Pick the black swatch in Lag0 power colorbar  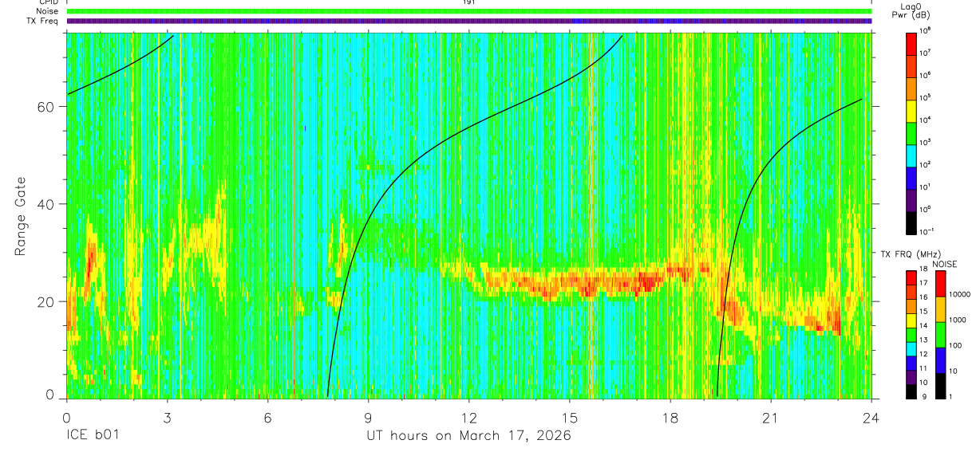click(911, 222)
